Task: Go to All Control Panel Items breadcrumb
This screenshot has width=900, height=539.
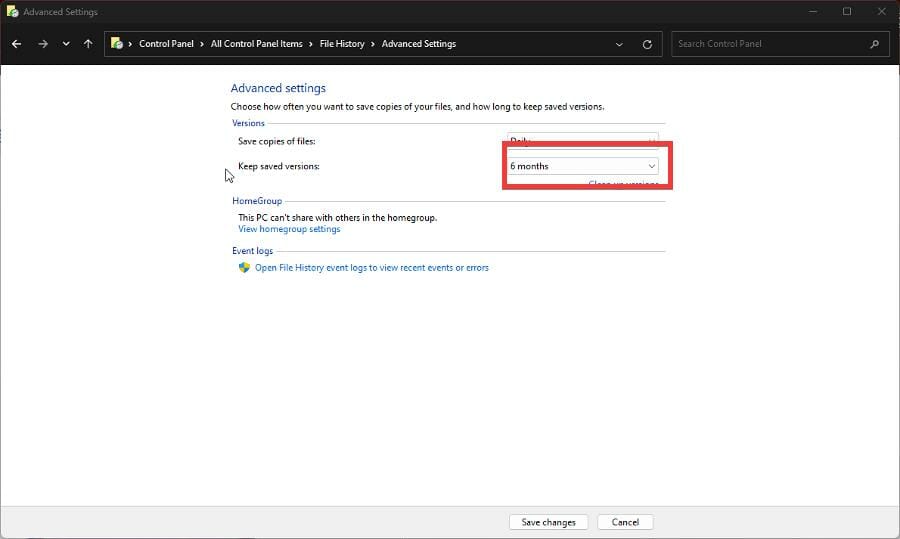Action: [x=256, y=44]
